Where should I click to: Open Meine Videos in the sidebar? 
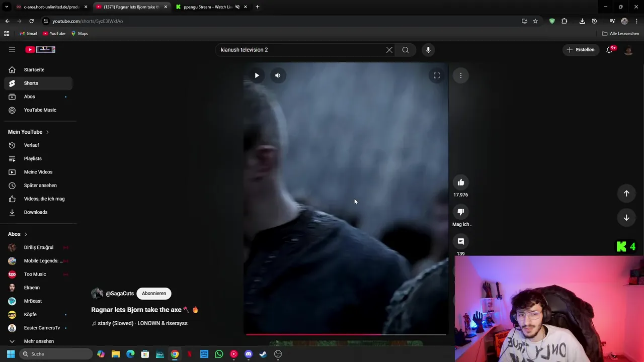coord(38,172)
